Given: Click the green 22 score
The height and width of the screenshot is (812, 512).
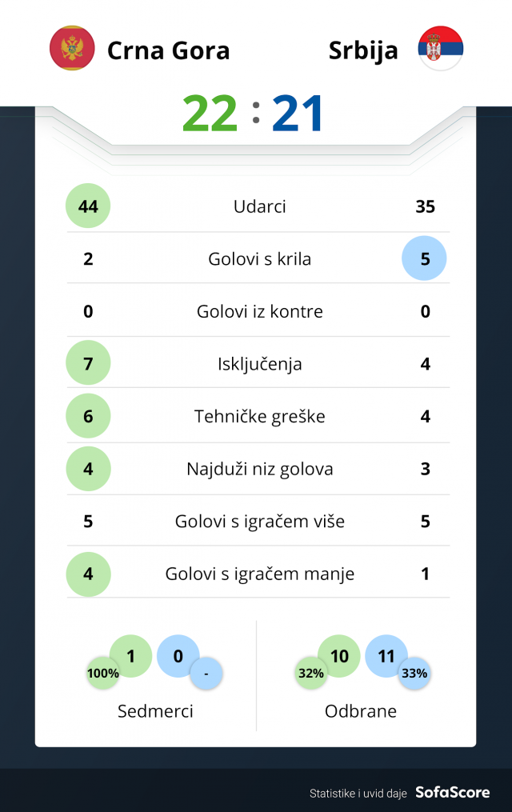Looking at the screenshot, I should (210, 114).
